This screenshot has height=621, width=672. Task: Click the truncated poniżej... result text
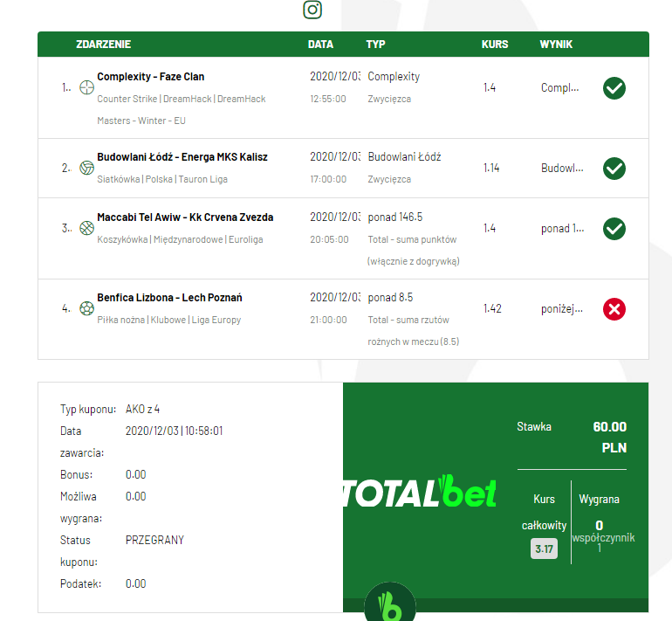(x=561, y=309)
